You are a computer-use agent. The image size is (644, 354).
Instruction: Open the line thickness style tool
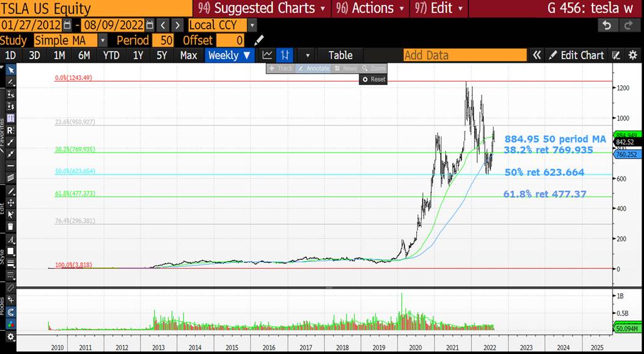11,263
